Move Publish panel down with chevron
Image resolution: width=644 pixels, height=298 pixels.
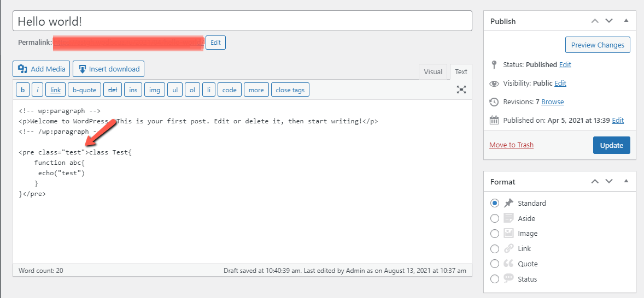point(610,21)
